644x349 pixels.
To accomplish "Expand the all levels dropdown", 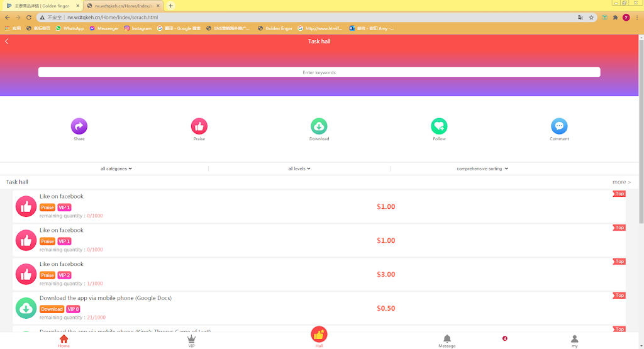I will point(299,169).
